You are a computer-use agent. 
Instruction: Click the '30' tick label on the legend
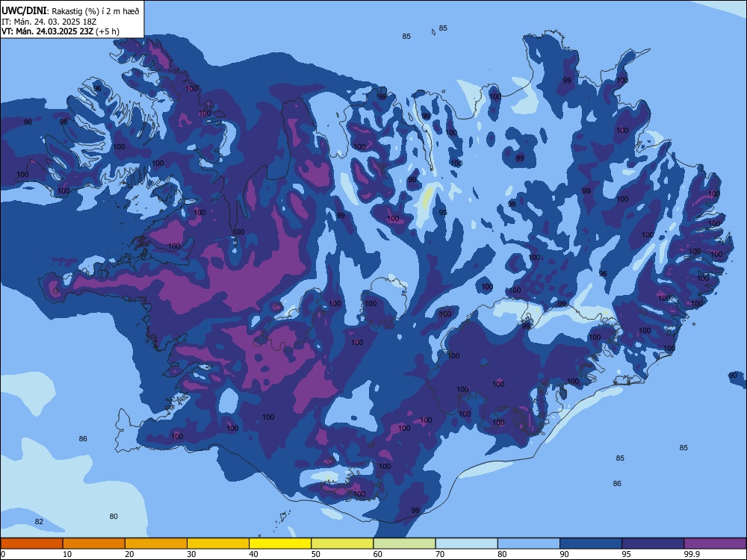pos(191,554)
